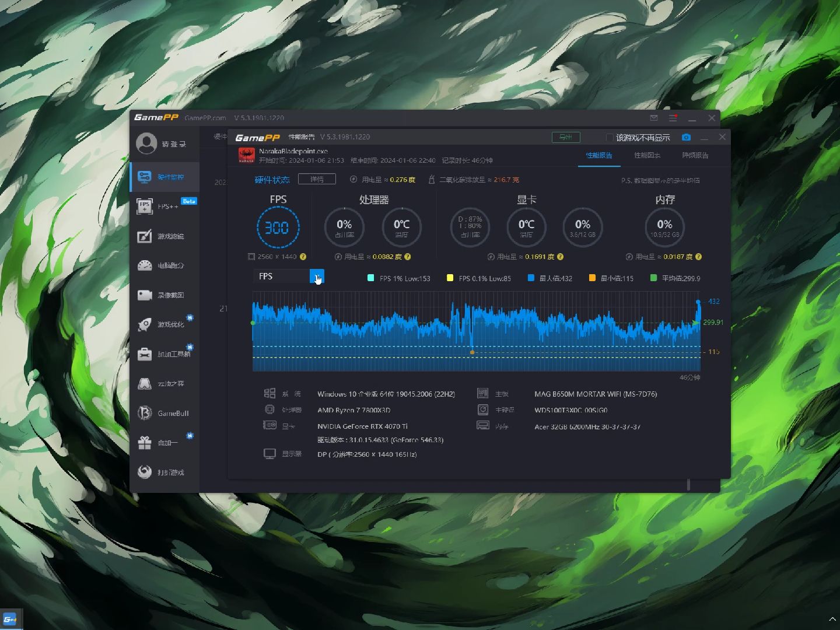Open the 云顶之弈 sidebar item

pos(164,384)
